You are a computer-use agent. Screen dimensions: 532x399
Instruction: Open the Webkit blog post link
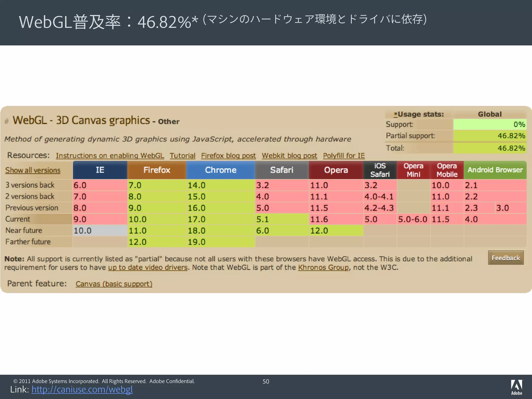point(289,156)
